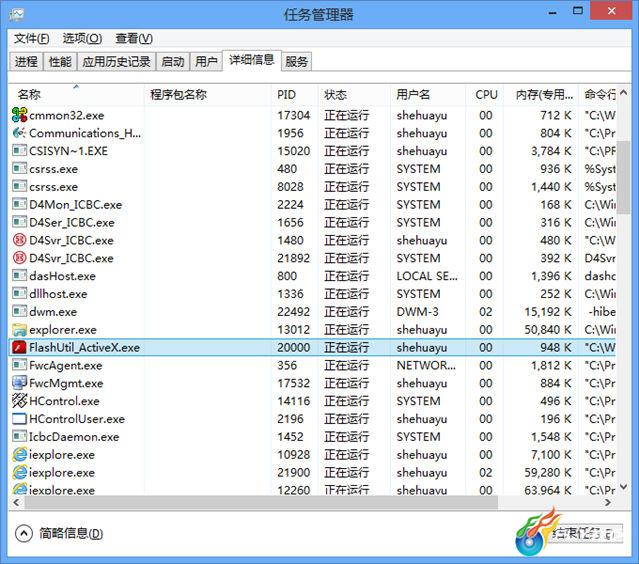Click the IcbcDaemon.exe icon

click(19, 437)
